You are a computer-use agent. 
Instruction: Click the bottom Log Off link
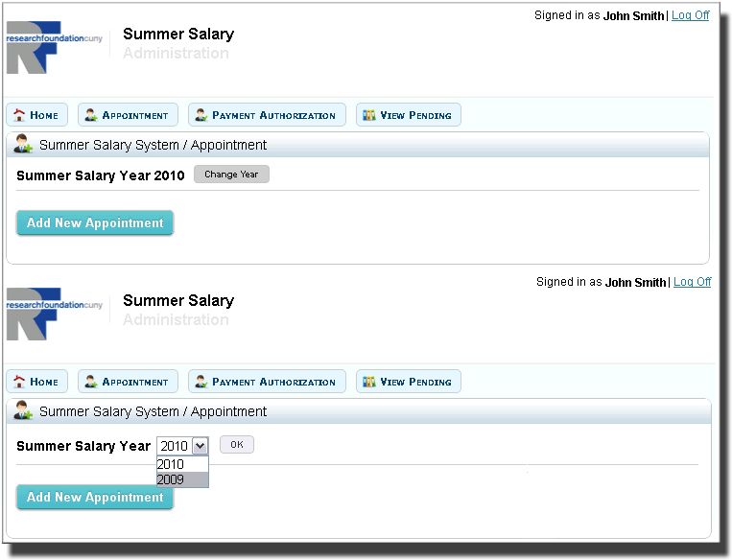(692, 282)
